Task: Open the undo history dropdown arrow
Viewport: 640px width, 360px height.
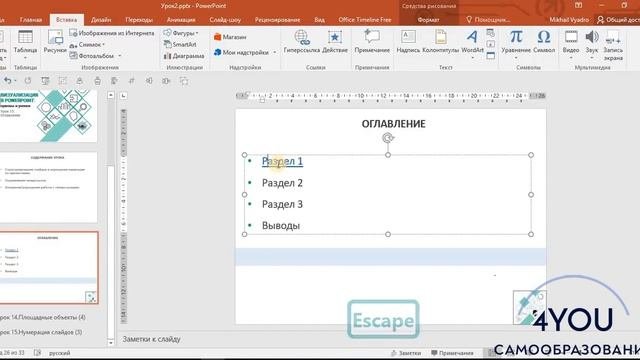Action: point(15,81)
